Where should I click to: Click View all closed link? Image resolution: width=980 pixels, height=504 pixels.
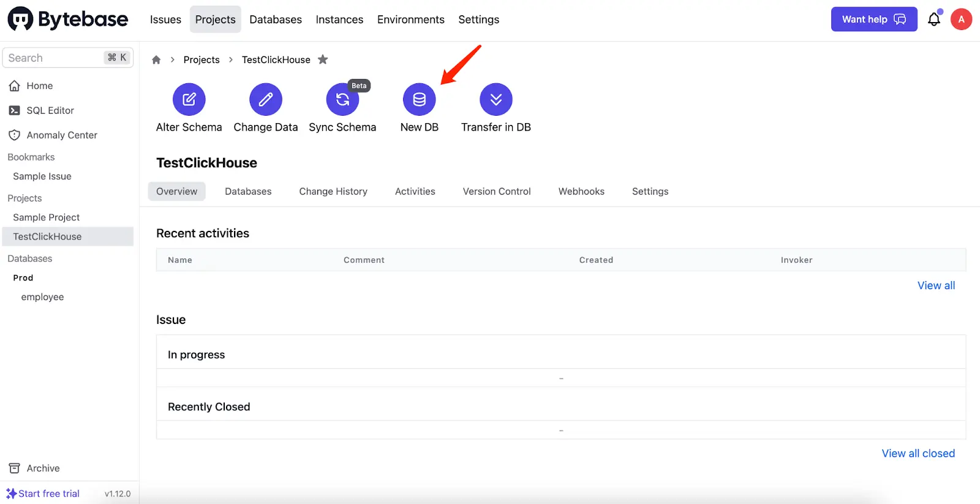coord(918,453)
